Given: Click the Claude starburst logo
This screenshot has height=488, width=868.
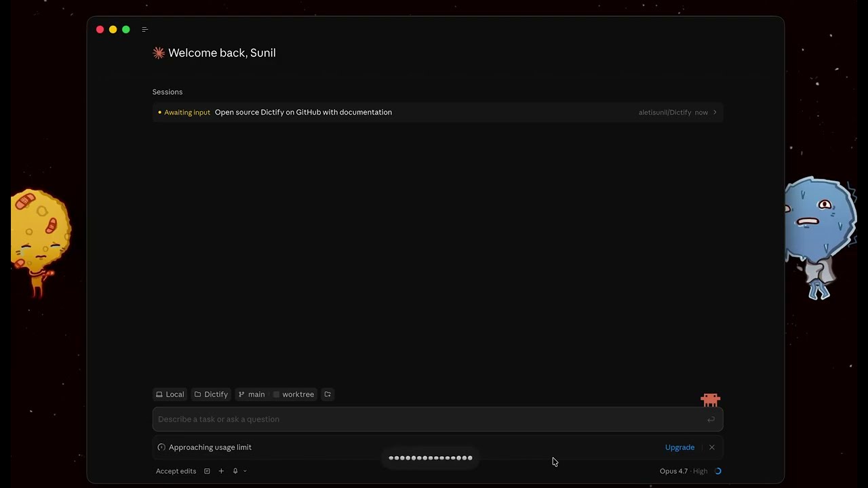Looking at the screenshot, I should pyautogui.click(x=159, y=53).
